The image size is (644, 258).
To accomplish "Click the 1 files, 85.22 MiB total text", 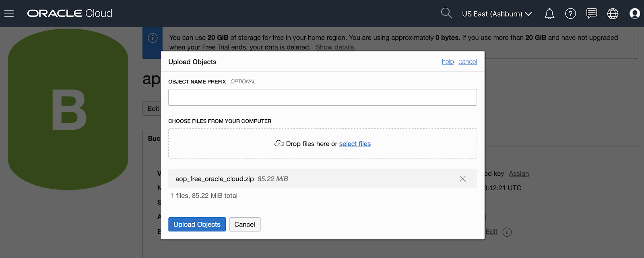I will coord(204,196).
